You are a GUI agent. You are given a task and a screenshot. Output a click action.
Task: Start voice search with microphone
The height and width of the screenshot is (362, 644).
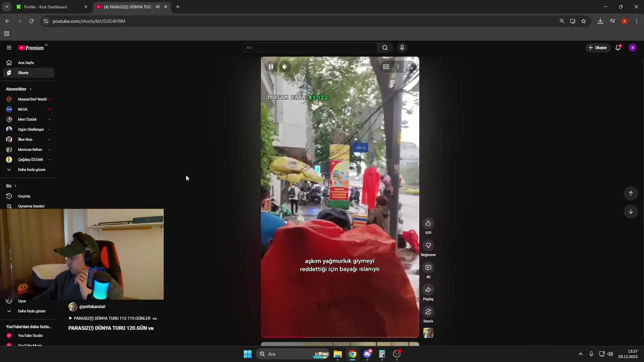(402, 48)
